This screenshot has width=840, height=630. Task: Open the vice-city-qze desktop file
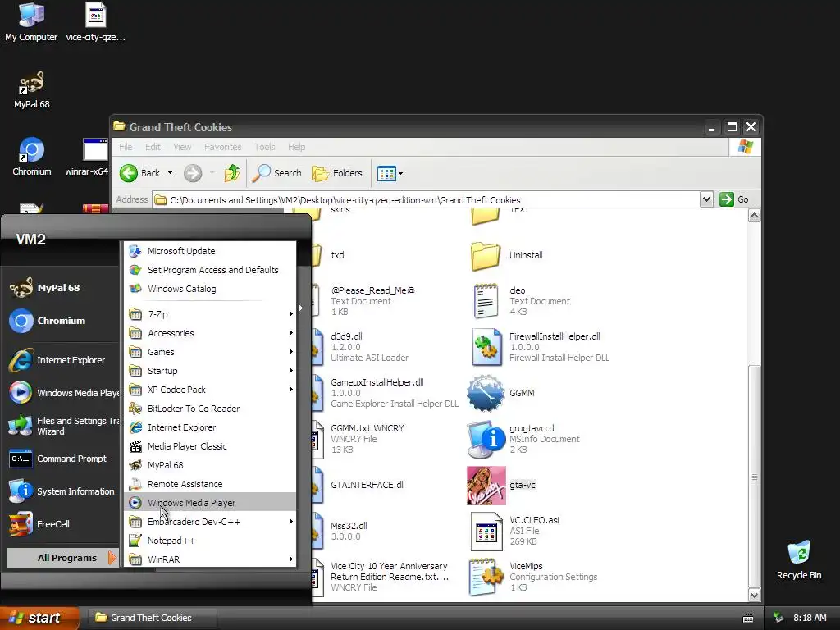pos(95,22)
